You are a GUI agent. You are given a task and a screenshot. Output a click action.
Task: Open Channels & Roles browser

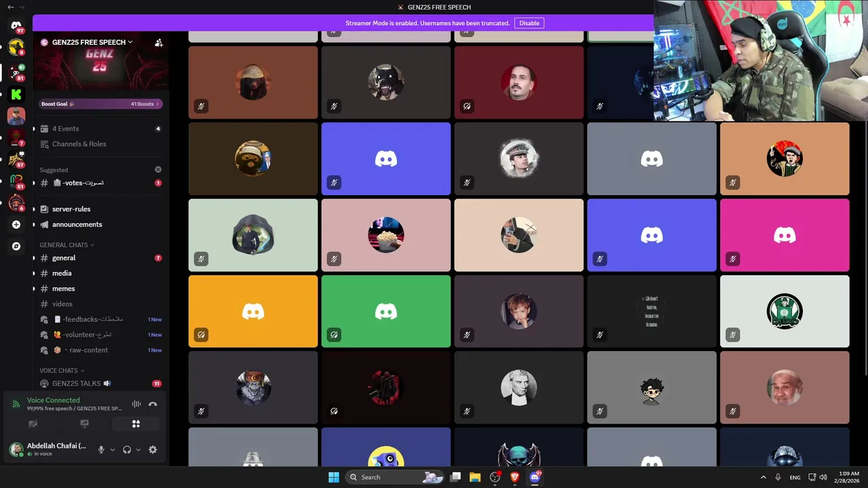coord(100,144)
